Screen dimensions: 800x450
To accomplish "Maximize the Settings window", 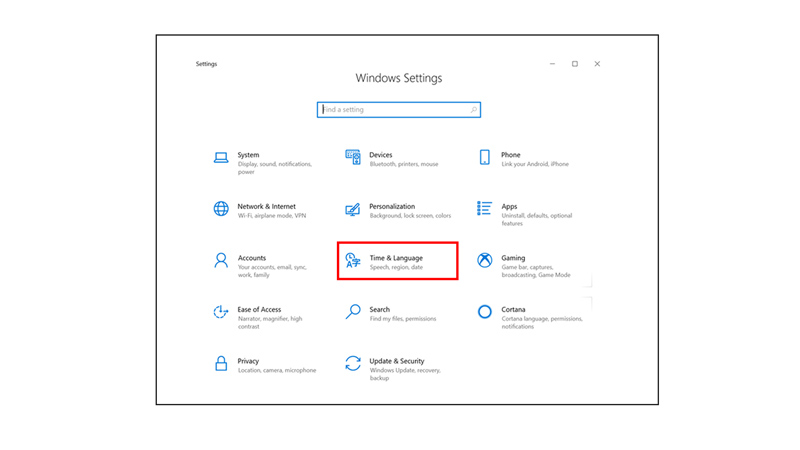I will tap(574, 64).
